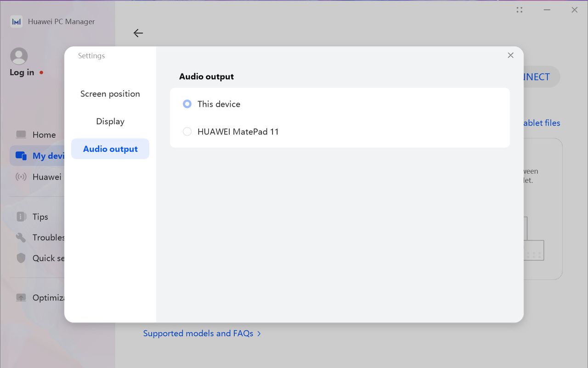Go back with the arrow icon

point(138,33)
